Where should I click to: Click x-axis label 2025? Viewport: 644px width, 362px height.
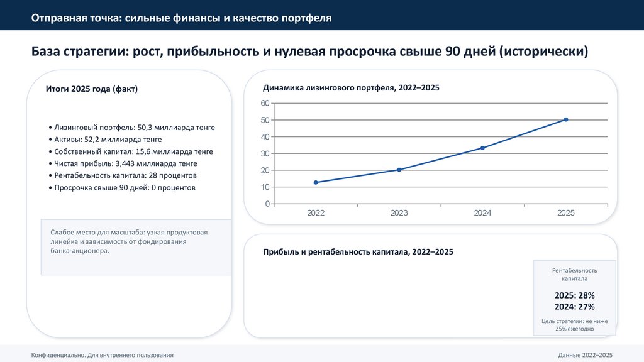tap(565, 212)
